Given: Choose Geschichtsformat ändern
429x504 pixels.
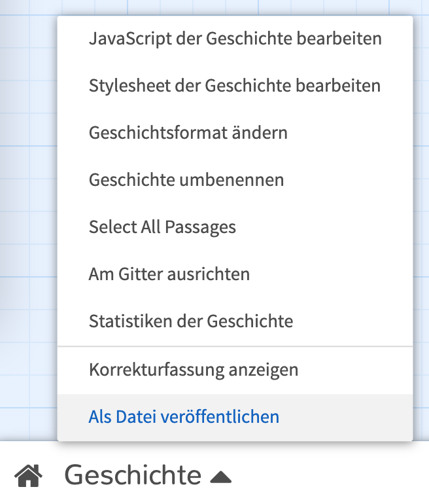Looking at the screenshot, I should click(x=235, y=133).
